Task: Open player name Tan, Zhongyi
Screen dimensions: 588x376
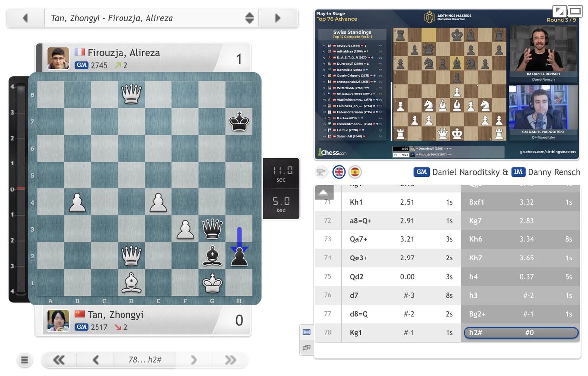Action: (115, 315)
